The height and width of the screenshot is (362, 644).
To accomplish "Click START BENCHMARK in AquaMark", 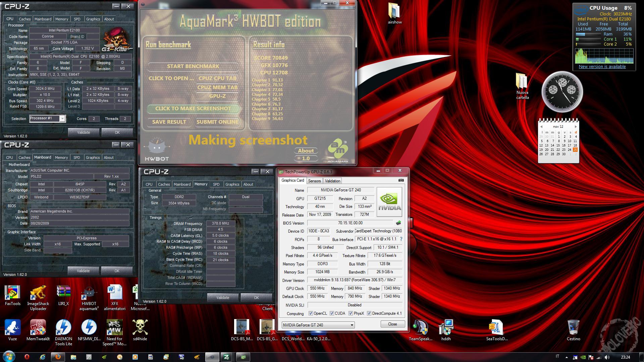I will [x=193, y=66].
